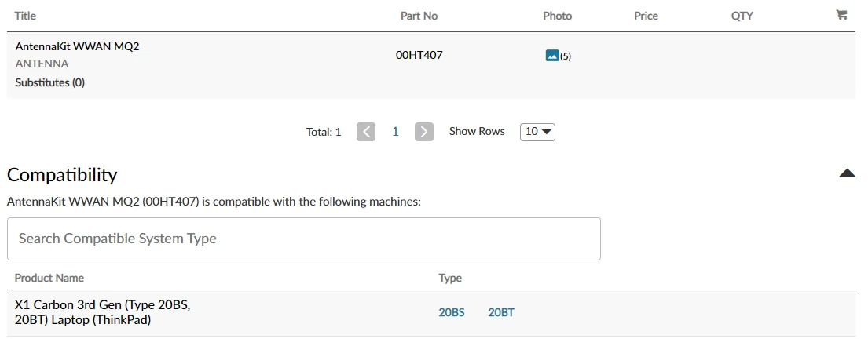This screenshot has height=346, width=868.
Task: Sort by the Part No column header
Action: 419,16
